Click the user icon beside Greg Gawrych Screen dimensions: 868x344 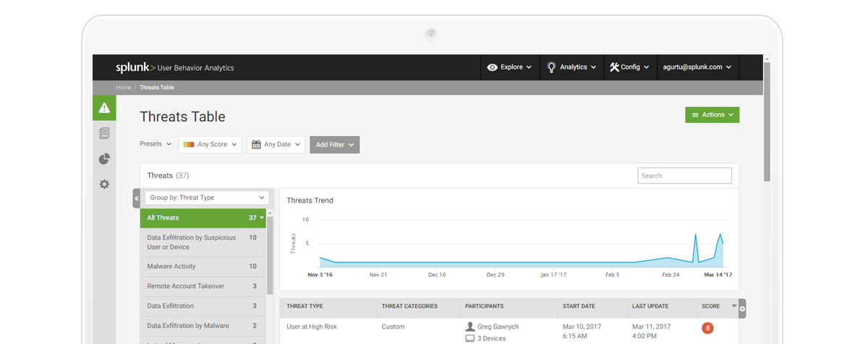[x=470, y=327]
